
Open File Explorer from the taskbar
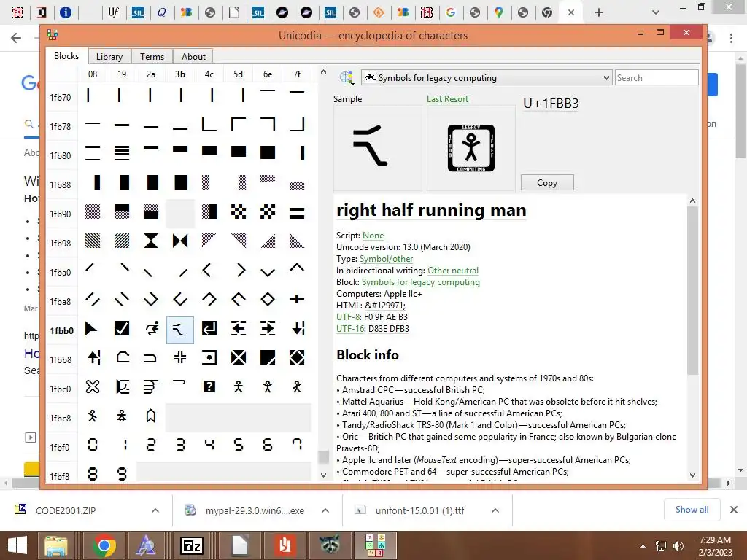tap(56, 545)
